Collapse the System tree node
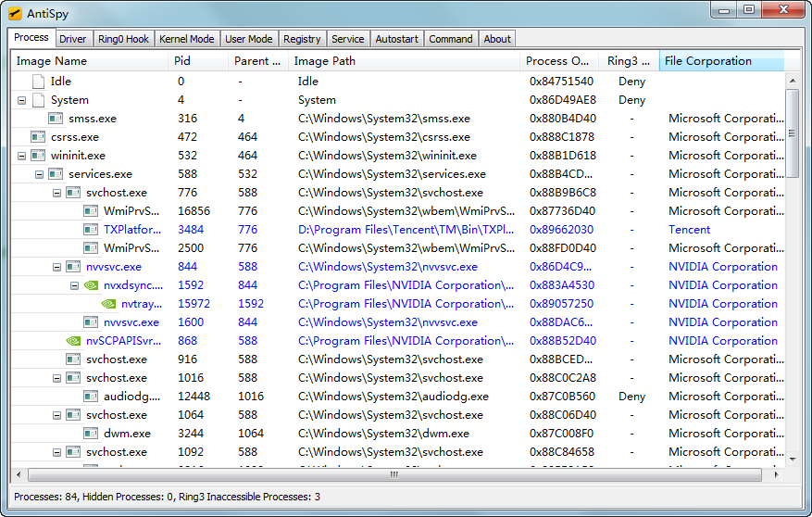This screenshot has width=812, height=517. tap(21, 100)
